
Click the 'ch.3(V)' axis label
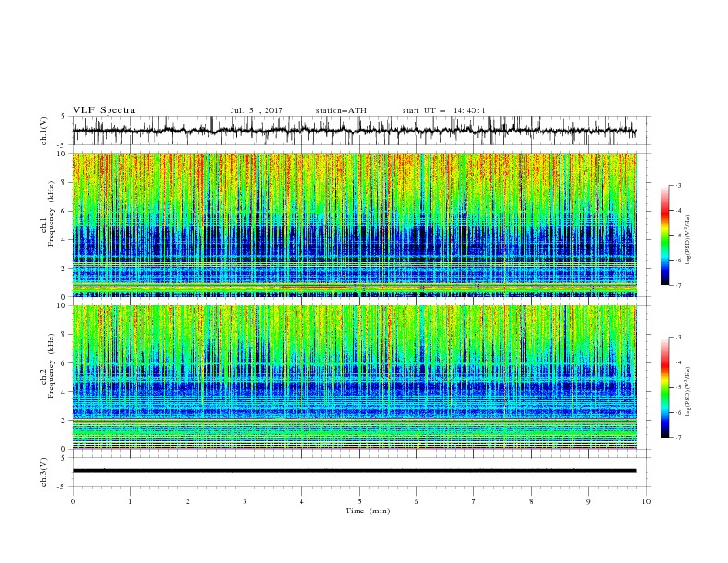coord(44,472)
